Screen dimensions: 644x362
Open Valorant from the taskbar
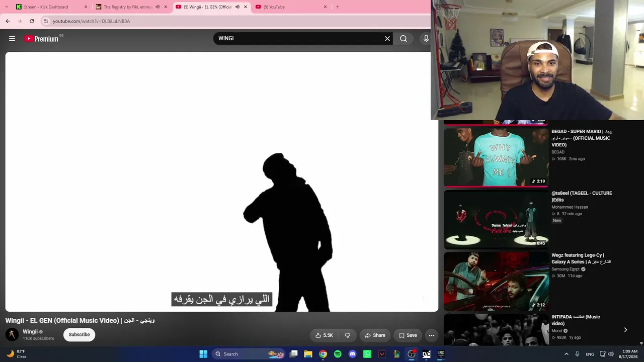(x=382, y=354)
